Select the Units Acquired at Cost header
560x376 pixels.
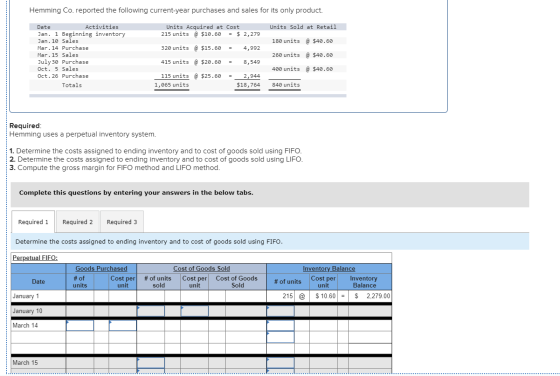(203, 27)
